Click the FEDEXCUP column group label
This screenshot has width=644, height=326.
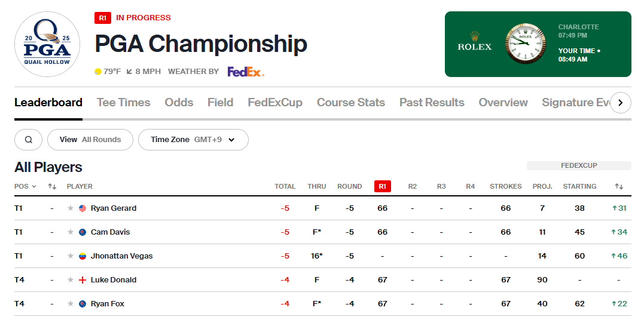(579, 165)
